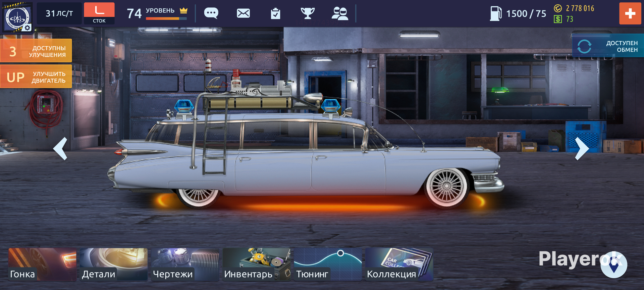Tap the crown icon beside УРОВЕНЬ

pos(183,10)
